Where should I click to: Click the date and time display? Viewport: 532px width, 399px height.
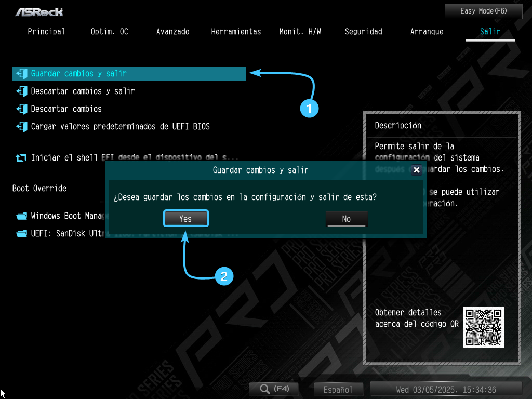point(446,390)
